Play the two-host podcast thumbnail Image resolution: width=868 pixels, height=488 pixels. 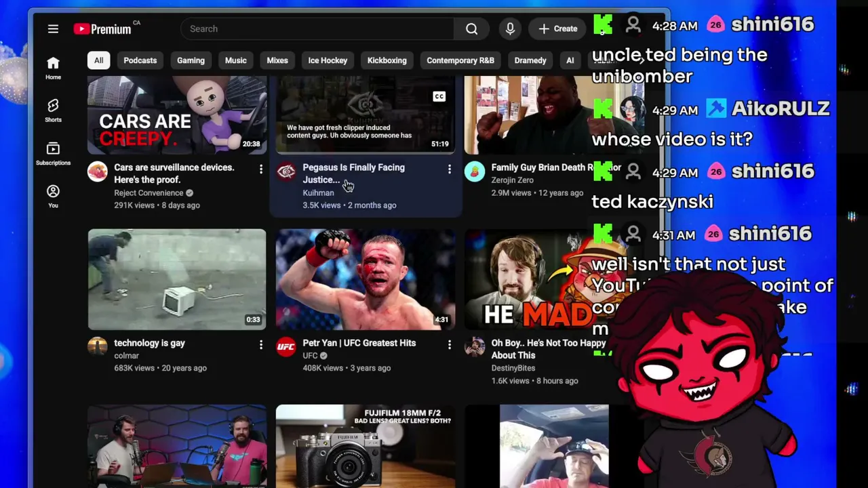pyautogui.click(x=177, y=446)
